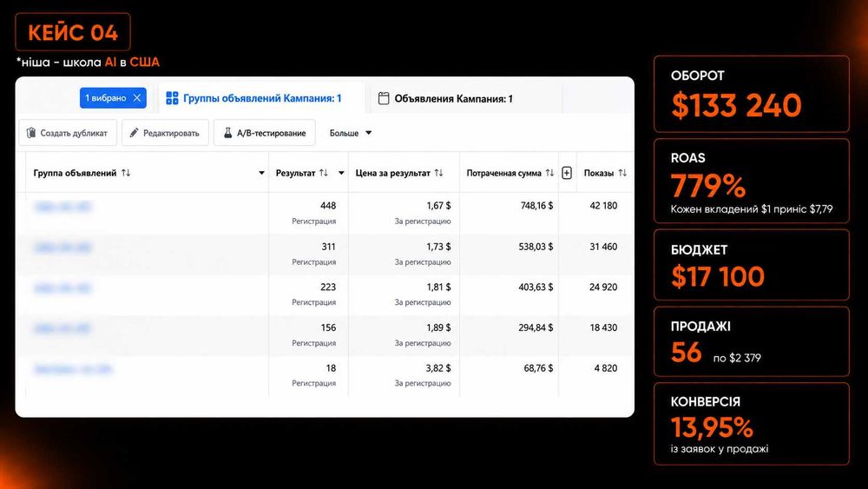The height and width of the screenshot is (489, 868).
Task: Click result value 223
Action: (328, 287)
